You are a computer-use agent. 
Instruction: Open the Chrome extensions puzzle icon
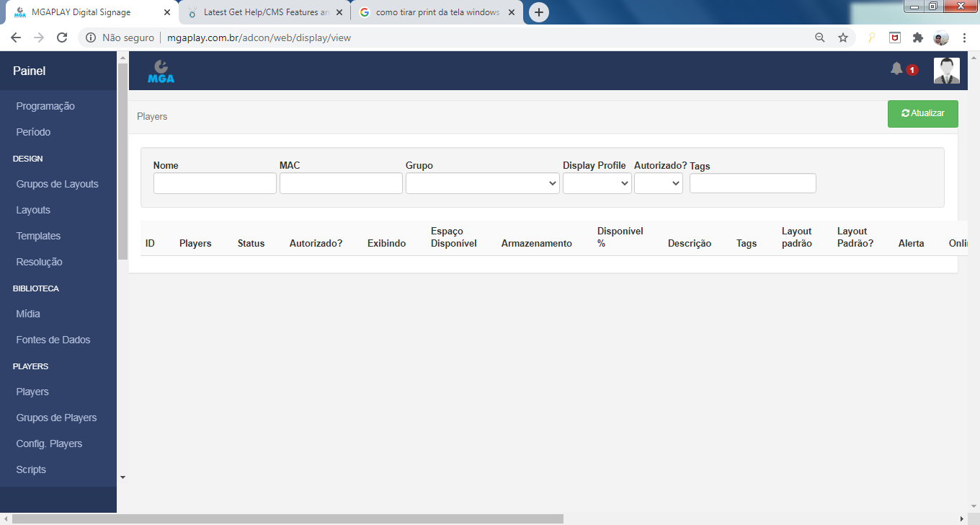coord(917,37)
